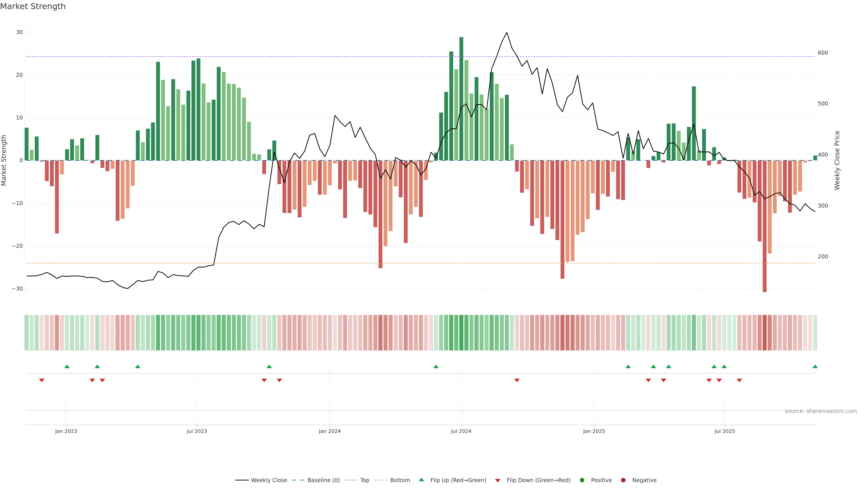The height and width of the screenshot is (488, 868).
Task: Click the darkest green heatmap strip cell
Action: point(461,332)
